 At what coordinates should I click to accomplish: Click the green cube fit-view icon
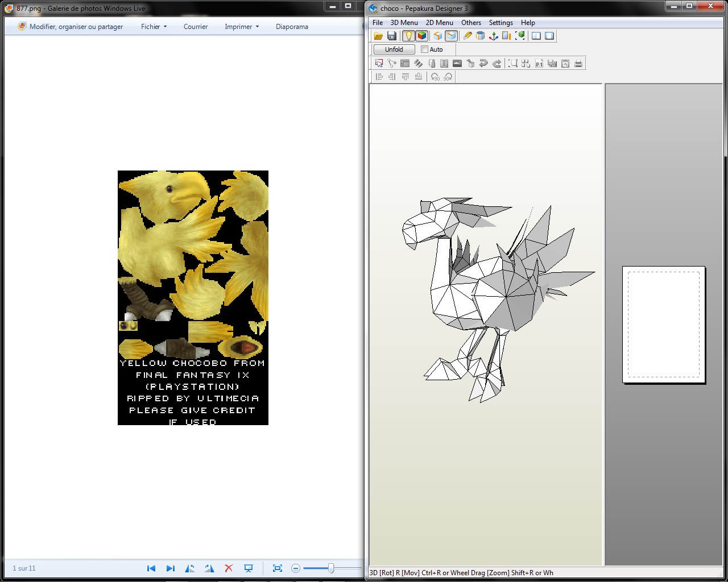click(520, 36)
